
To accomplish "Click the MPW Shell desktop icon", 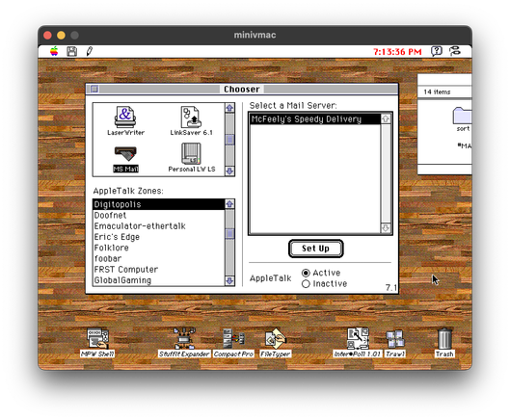I will [97, 343].
